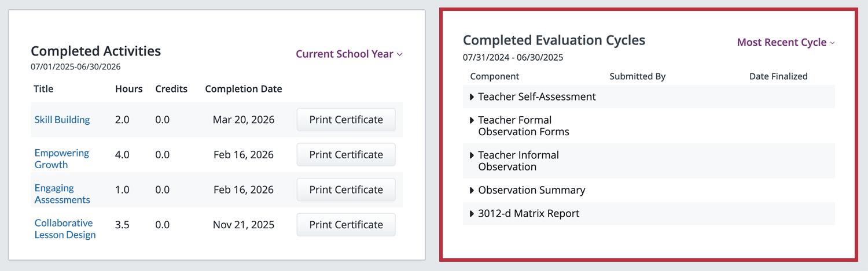Click the Submitted By column header
This screenshot has width=868, height=271.
638,76
